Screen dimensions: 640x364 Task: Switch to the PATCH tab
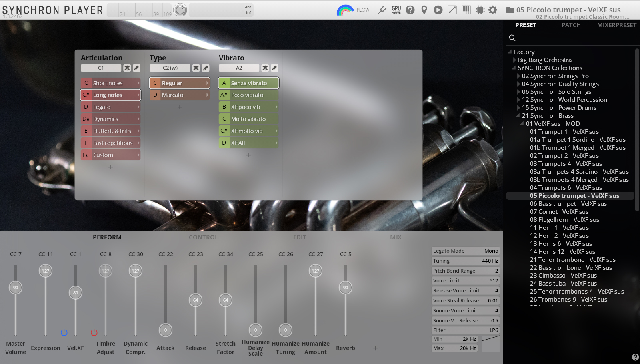click(571, 25)
